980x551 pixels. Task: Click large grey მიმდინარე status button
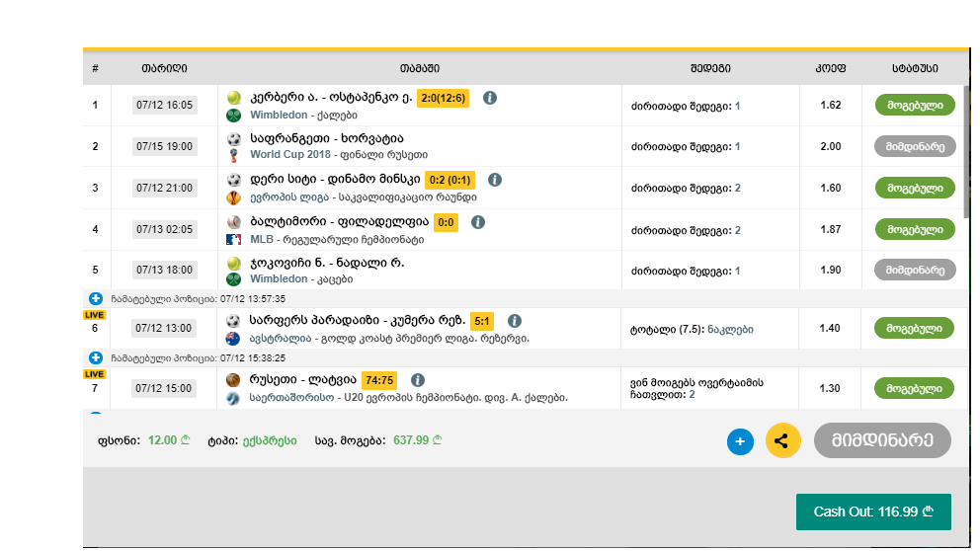tap(882, 440)
